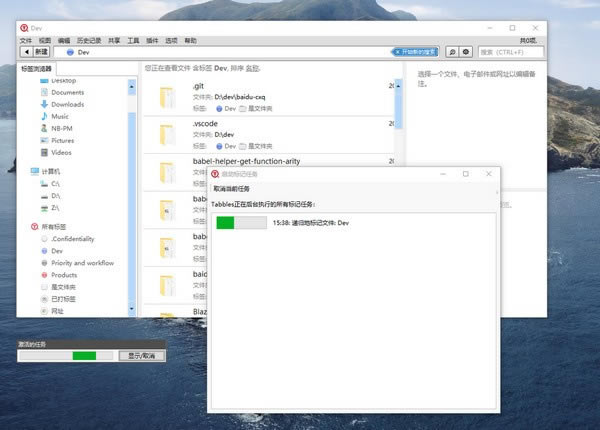Select the Videos folder in sidebar
Image resolution: width=600 pixels, height=430 pixels.
coord(61,153)
